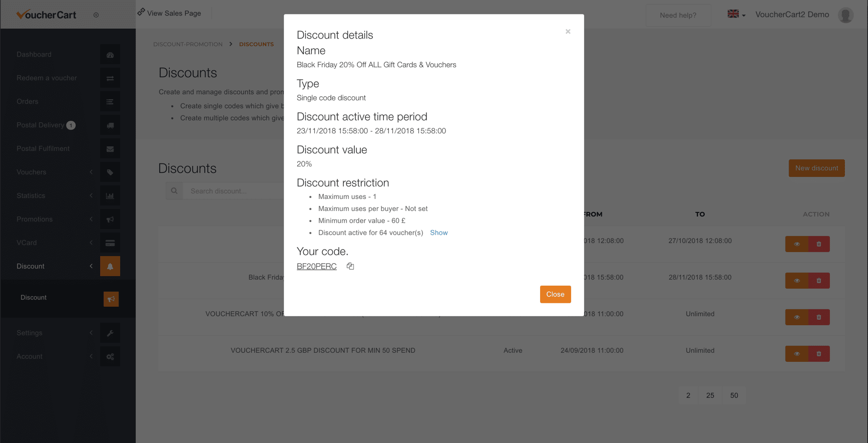868x443 pixels.
Task: Open the Promotions megaphone icon
Action: tap(110, 218)
